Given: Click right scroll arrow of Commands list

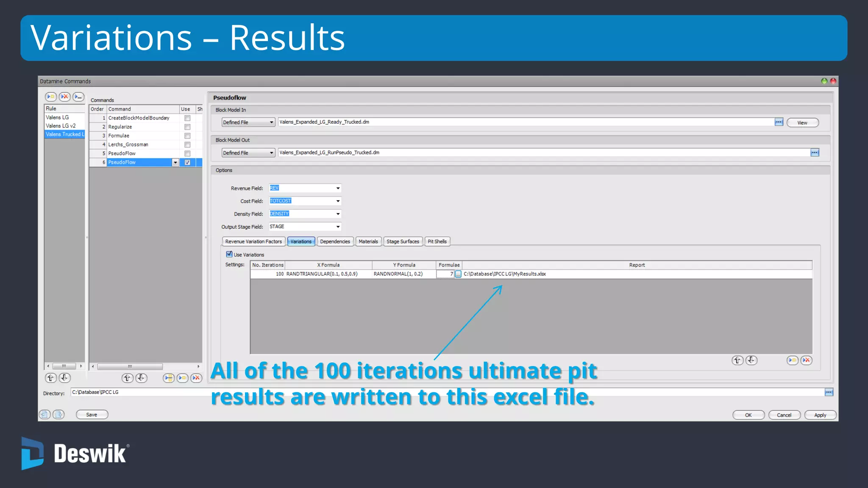Looking at the screenshot, I should point(198,366).
